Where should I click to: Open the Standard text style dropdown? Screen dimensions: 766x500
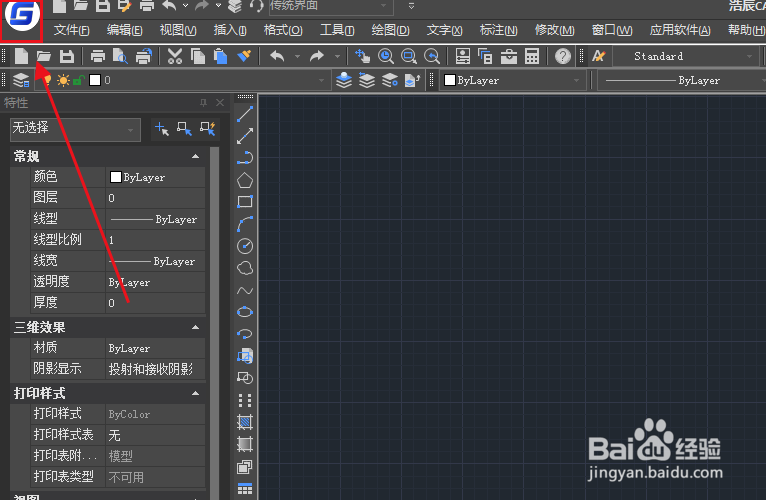[x=685, y=56]
